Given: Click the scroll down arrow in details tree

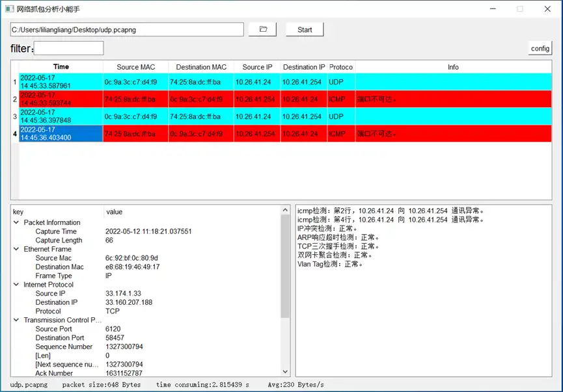Looking at the screenshot, I should [285, 372].
